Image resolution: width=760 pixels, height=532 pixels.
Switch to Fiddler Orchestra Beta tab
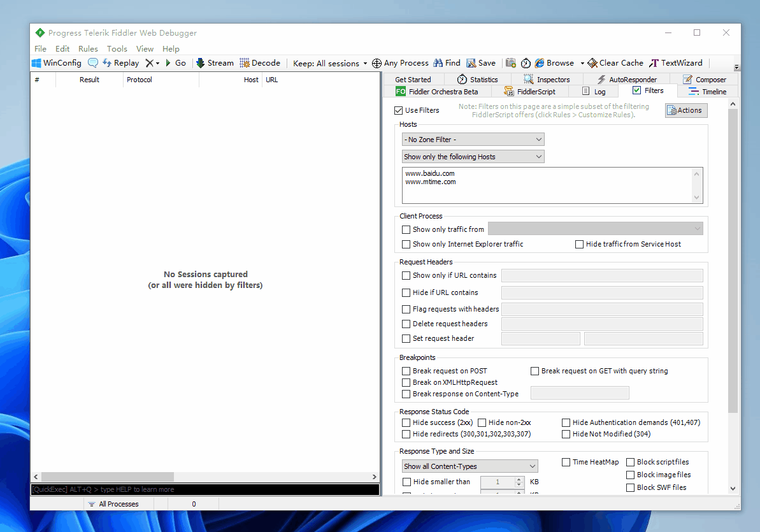coord(437,92)
